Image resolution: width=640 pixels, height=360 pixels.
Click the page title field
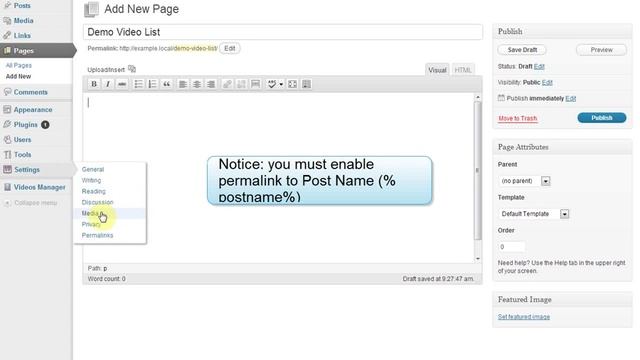283,32
